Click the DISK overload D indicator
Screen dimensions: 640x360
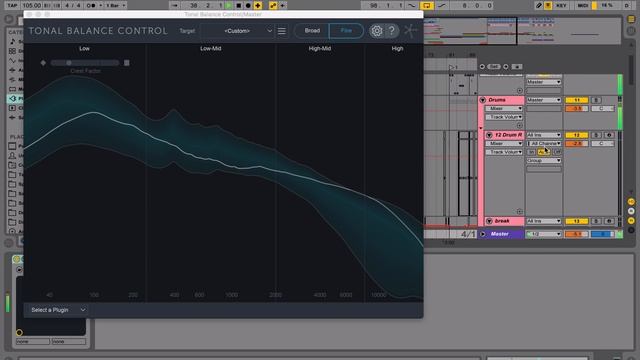(x=627, y=6)
